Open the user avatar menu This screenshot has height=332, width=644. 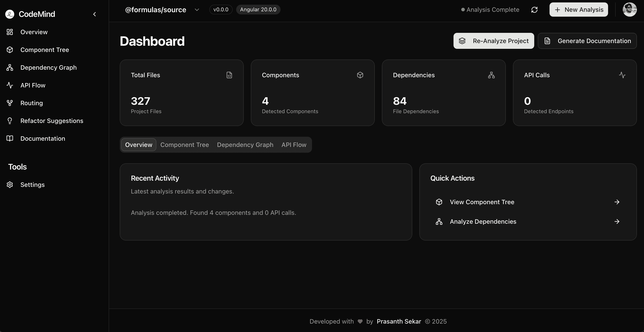(629, 10)
